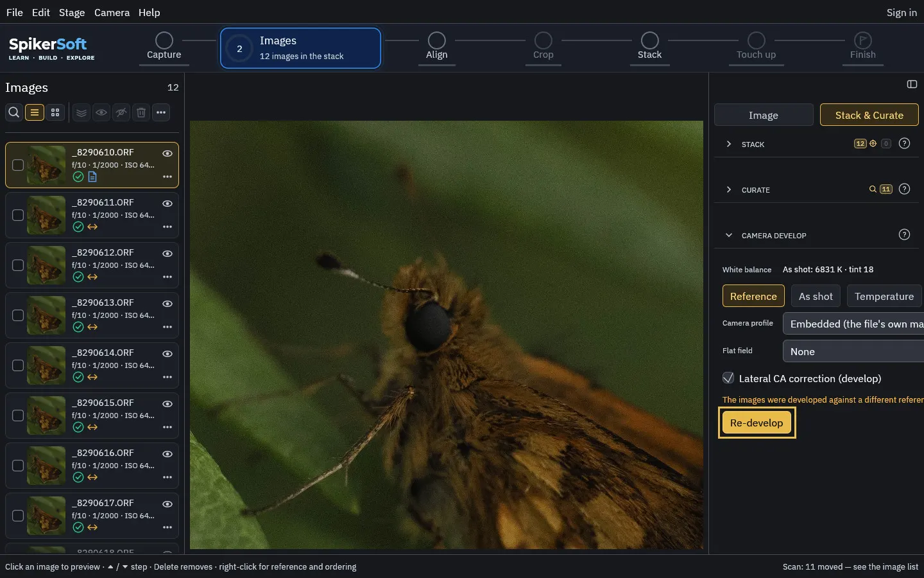Image resolution: width=924 pixels, height=578 pixels.
Task: Click the Sign in link
Action: point(902,12)
